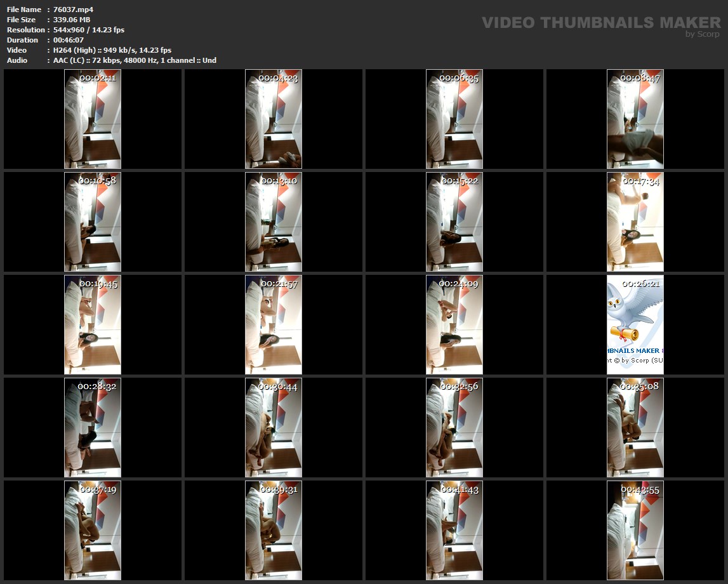The image size is (728, 584).
Task: Click the thumbnail at 00:08:47
Action: 635,119
